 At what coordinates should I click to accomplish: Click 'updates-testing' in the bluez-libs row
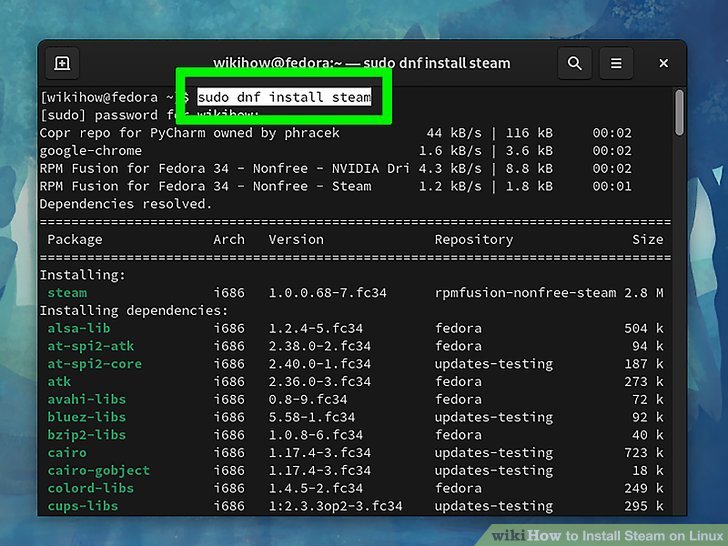(494, 417)
